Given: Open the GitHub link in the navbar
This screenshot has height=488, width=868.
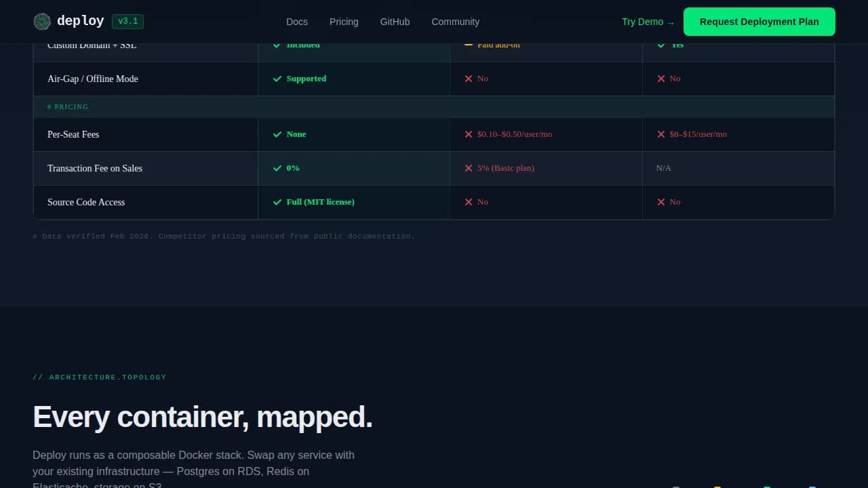Looking at the screenshot, I should click(x=395, y=21).
